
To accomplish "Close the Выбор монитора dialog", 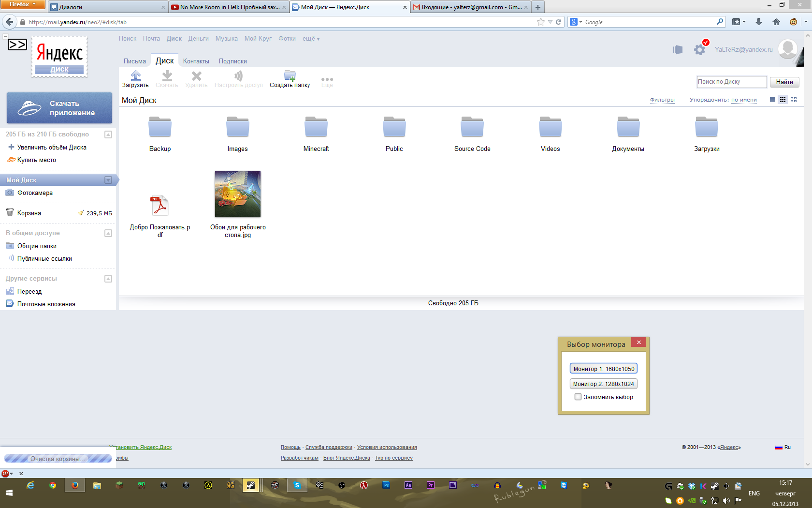I will click(638, 342).
